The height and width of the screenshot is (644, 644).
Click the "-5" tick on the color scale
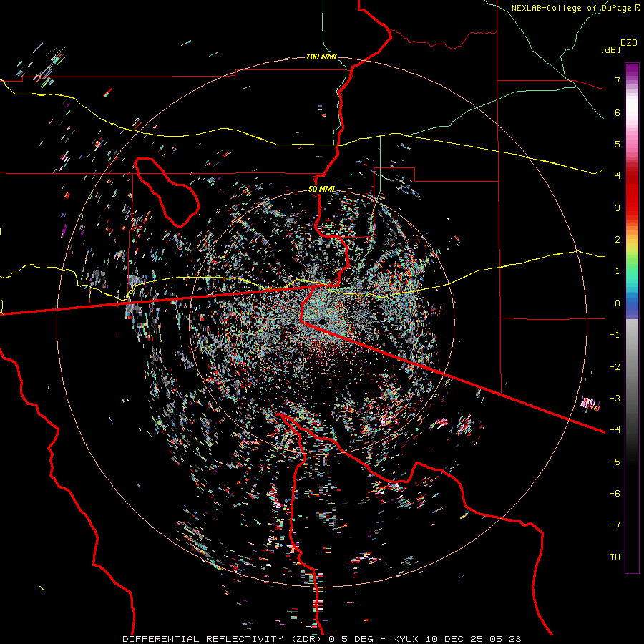[615, 462]
